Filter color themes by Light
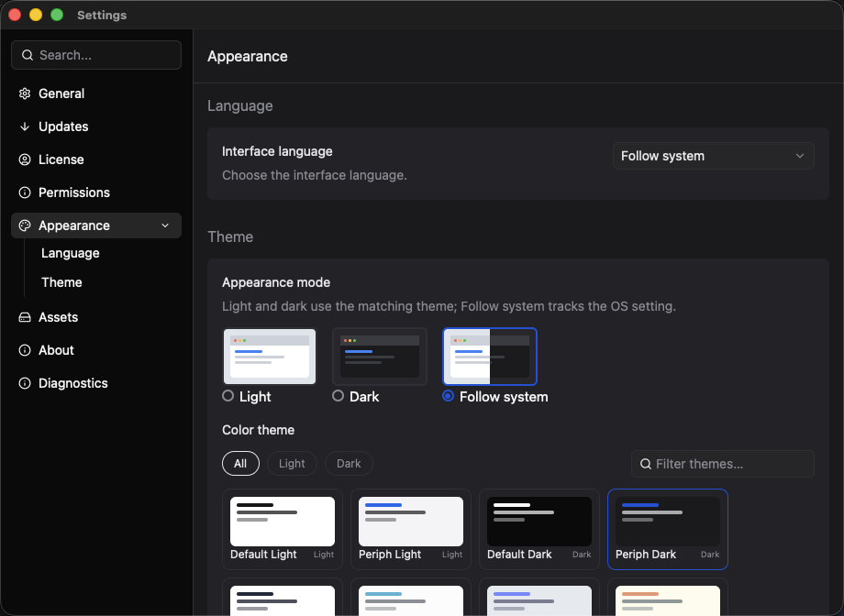Image resolution: width=844 pixels, height=616 pixels. [293, 463]
